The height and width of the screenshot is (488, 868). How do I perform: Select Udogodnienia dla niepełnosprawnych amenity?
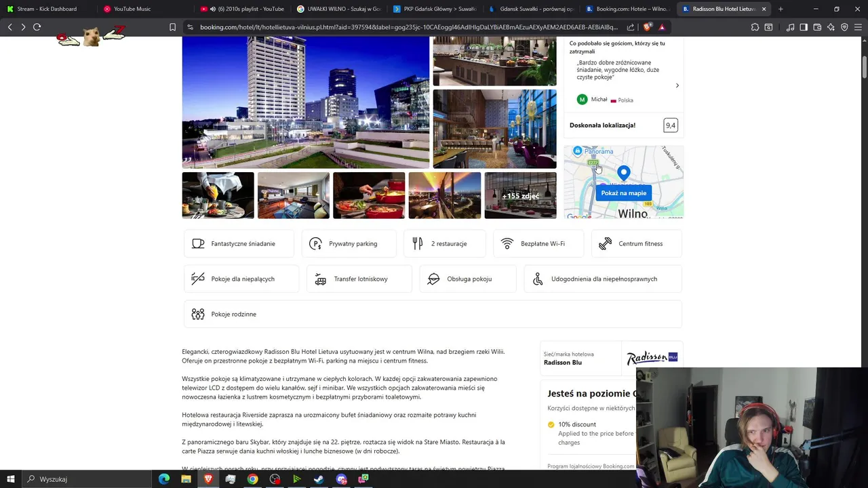click(x=603, y=279)
